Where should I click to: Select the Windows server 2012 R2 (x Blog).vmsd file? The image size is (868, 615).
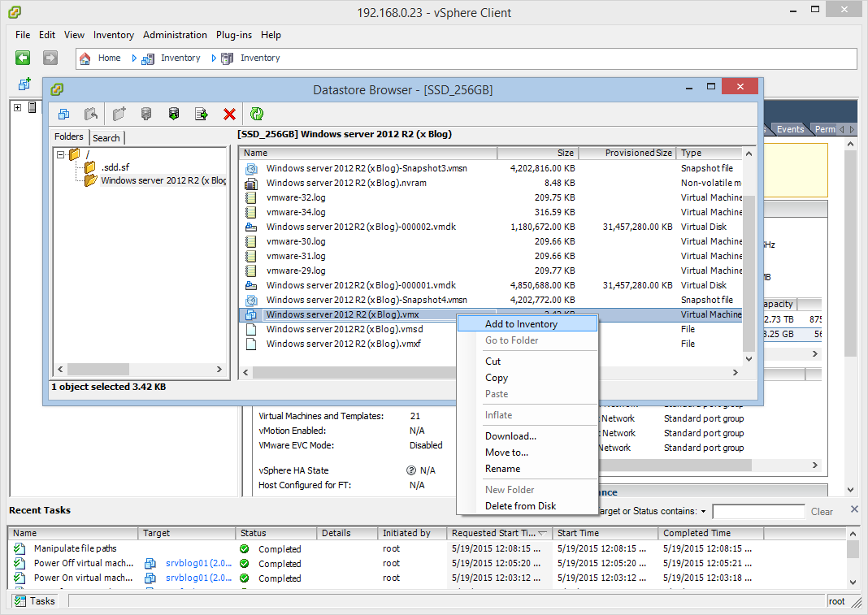(x=345, y=329)
